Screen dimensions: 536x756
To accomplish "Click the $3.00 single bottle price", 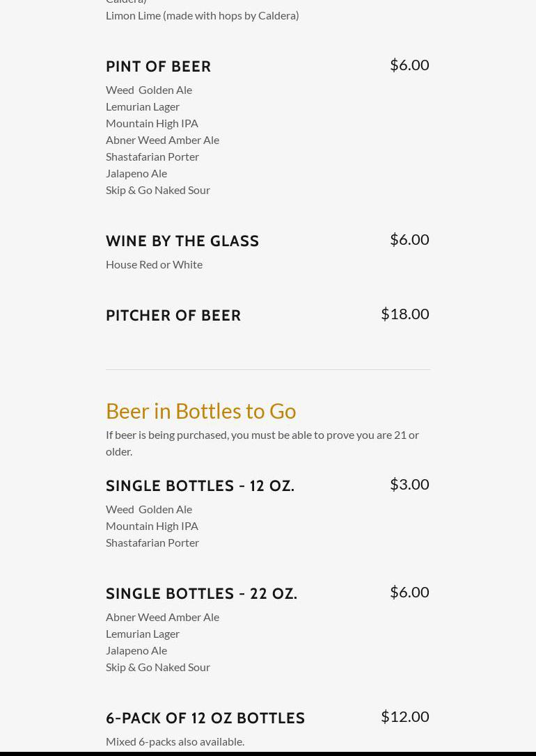I will 409,484.
